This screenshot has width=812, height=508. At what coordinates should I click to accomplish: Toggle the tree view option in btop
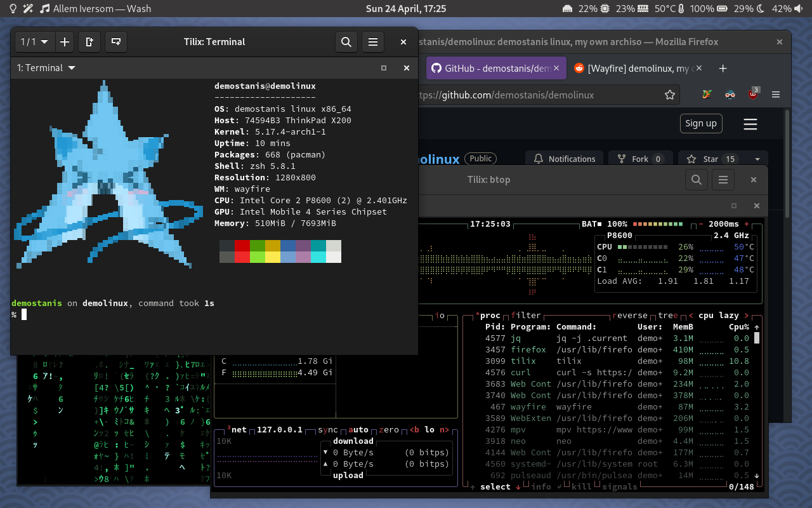click(x=669, y=316)
